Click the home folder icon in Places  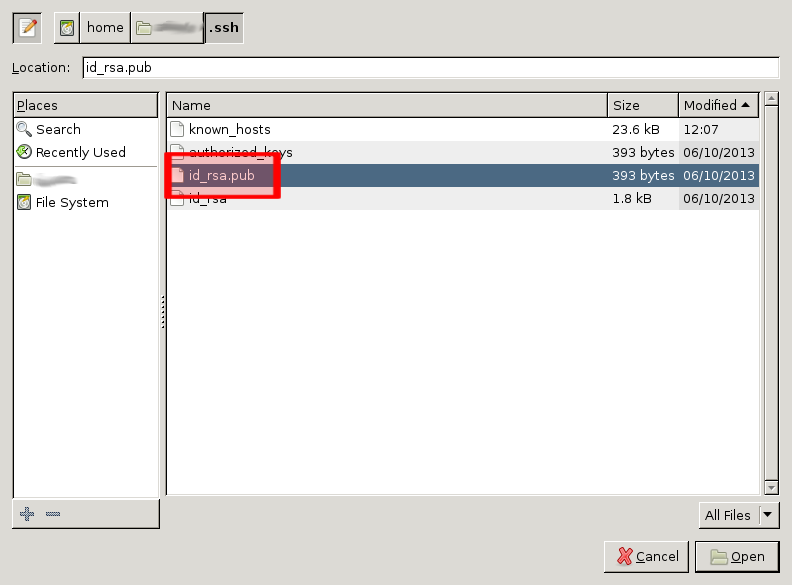click(25, 179)
